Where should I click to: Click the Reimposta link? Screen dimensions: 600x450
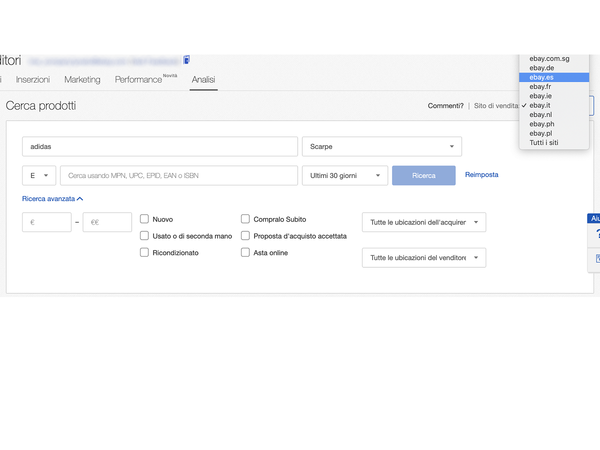pyautogui.click(x=481, y=174)
